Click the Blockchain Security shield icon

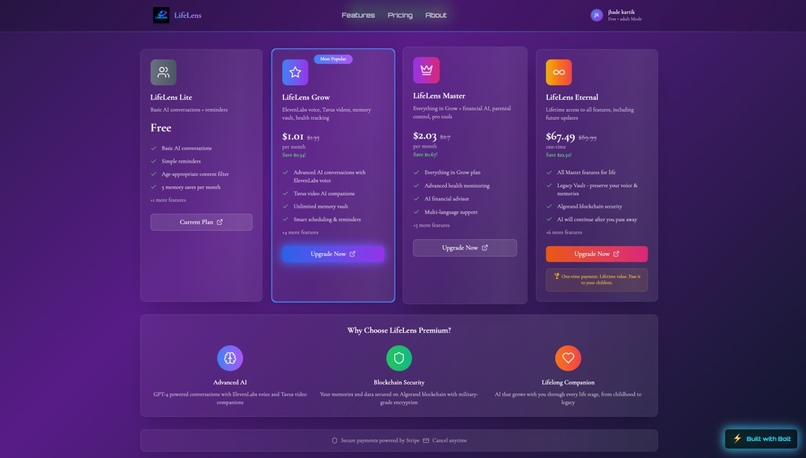tap(399, 358)
